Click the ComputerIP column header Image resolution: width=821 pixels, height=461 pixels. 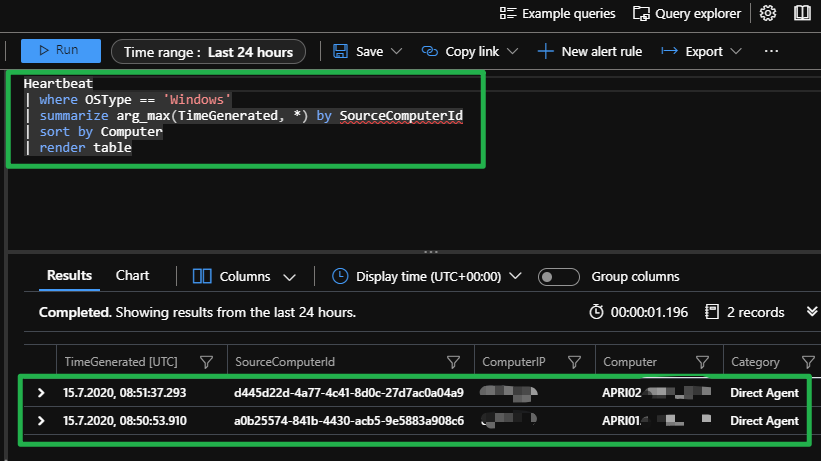point(514,362)
